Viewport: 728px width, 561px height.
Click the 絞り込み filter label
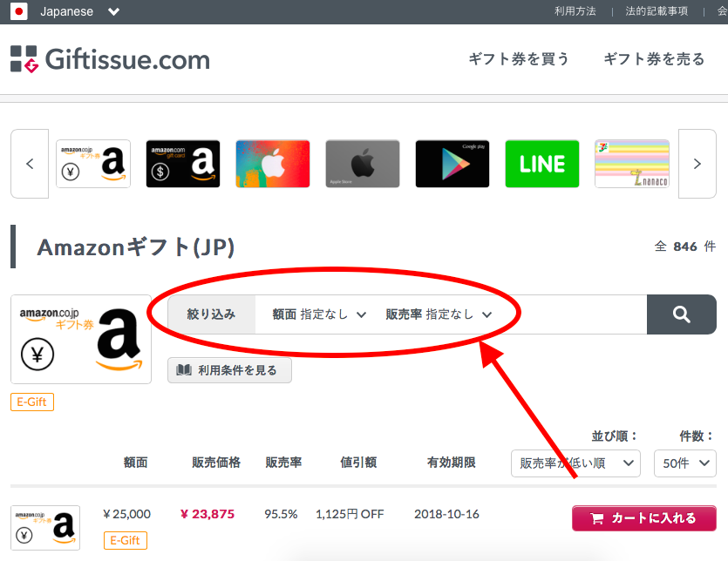pos(211,314)
